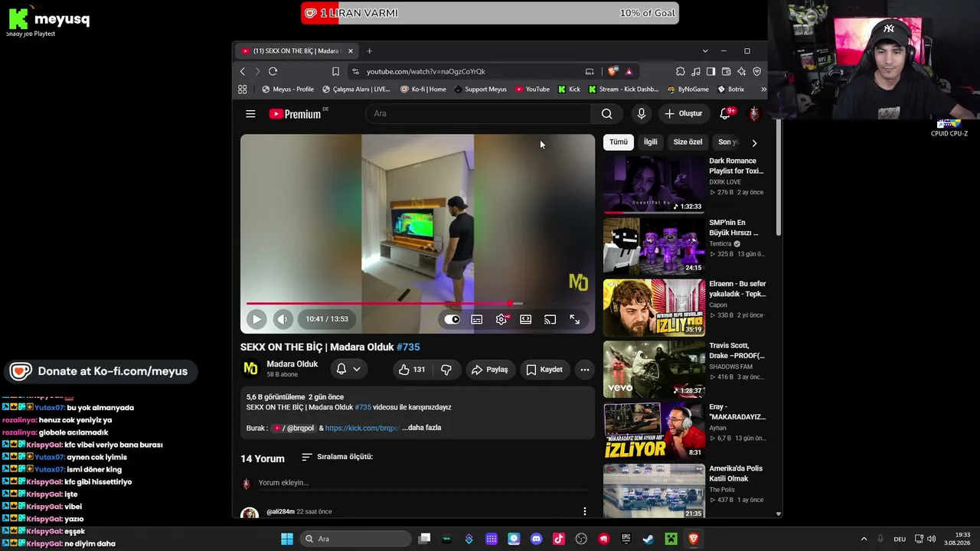Like the video with 131 likes
This screenshot has height=551, width=980.
point(412,370)
